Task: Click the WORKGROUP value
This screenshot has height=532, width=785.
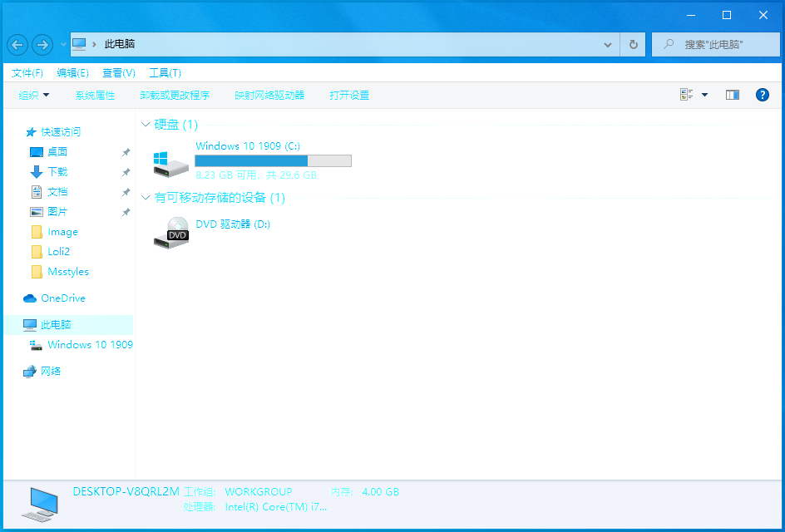Action: pyautogui.click(x=259, y=492)
